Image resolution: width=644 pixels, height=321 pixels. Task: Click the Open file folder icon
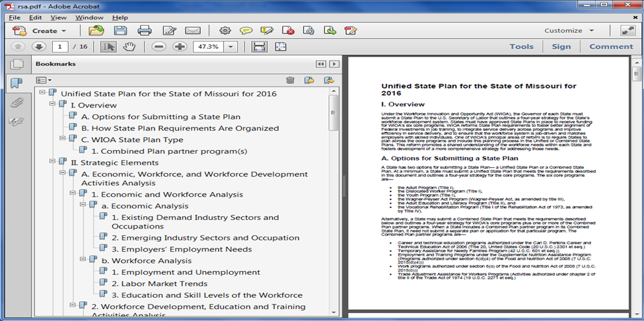(96, 30)
